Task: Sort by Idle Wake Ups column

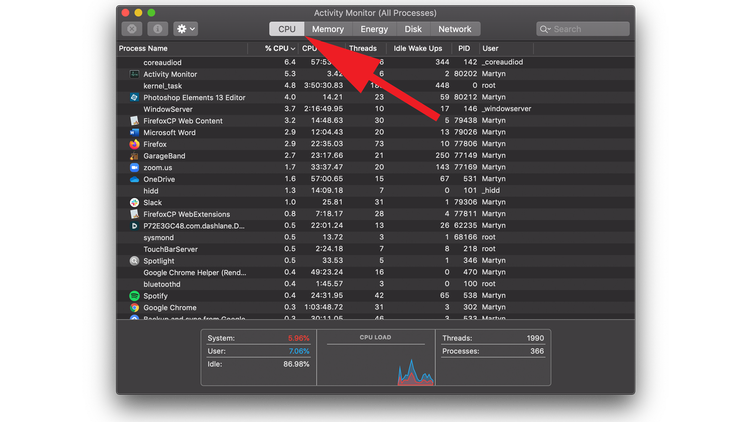Action: pos(418,48)
